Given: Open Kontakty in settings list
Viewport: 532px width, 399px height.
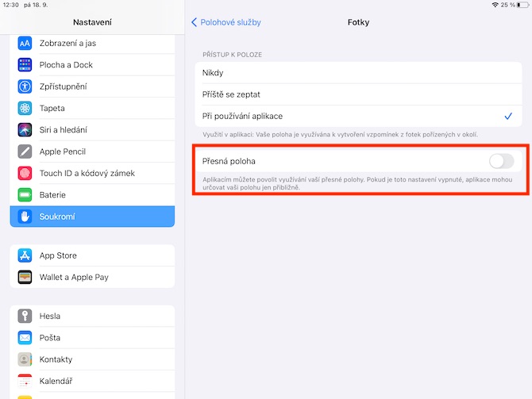Looking at the screenshot, I should coord(92,359).
